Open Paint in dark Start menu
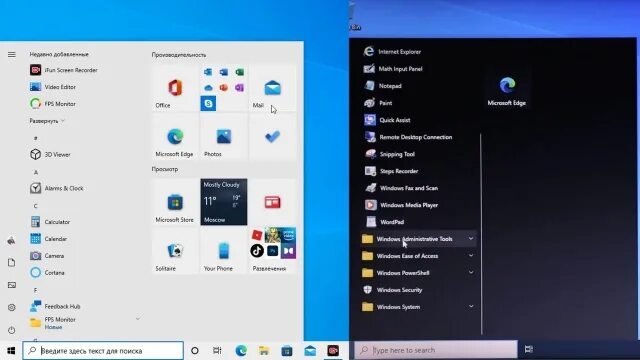The image size is (640, 360). (378, 103)
